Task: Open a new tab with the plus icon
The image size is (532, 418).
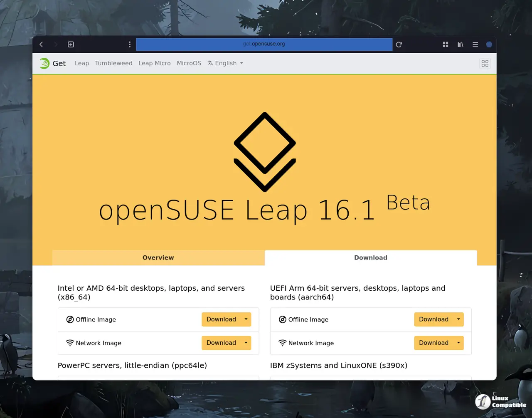Action: 71,45
